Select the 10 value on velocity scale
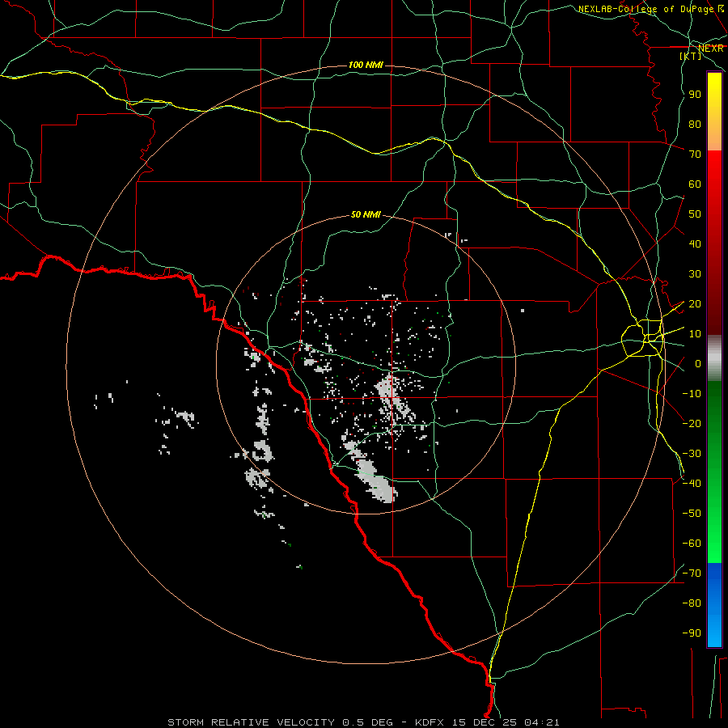 pyautogui.click(x=695, y=334)
